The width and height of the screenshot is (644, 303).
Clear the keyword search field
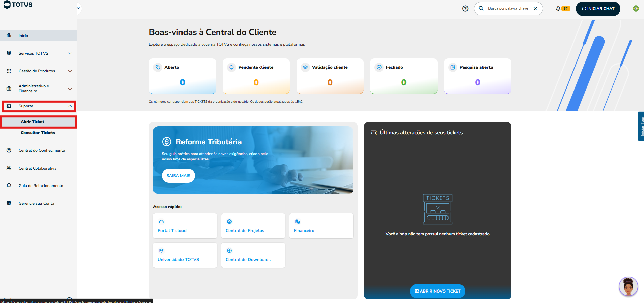[535, 9]
